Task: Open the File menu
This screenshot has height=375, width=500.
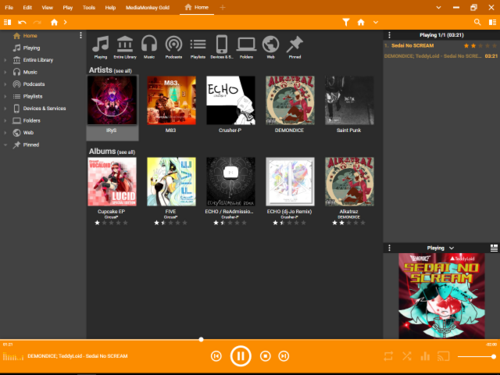Action: 9,7
